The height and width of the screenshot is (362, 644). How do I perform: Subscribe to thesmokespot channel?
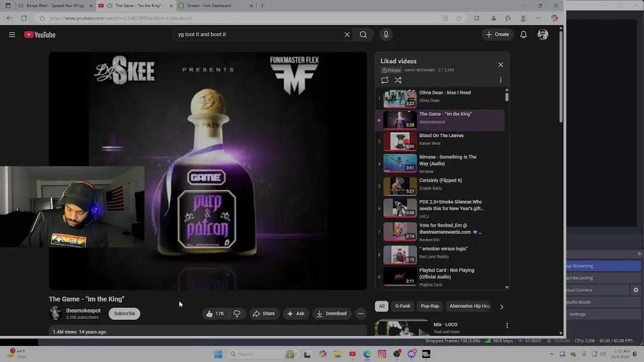tap(124, 314)
